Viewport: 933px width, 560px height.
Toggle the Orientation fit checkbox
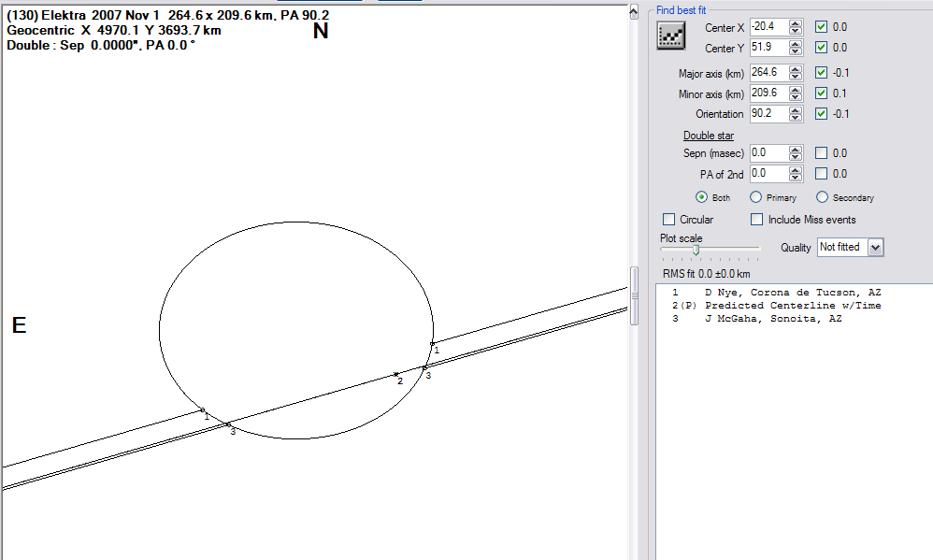[x=821, y=114]
